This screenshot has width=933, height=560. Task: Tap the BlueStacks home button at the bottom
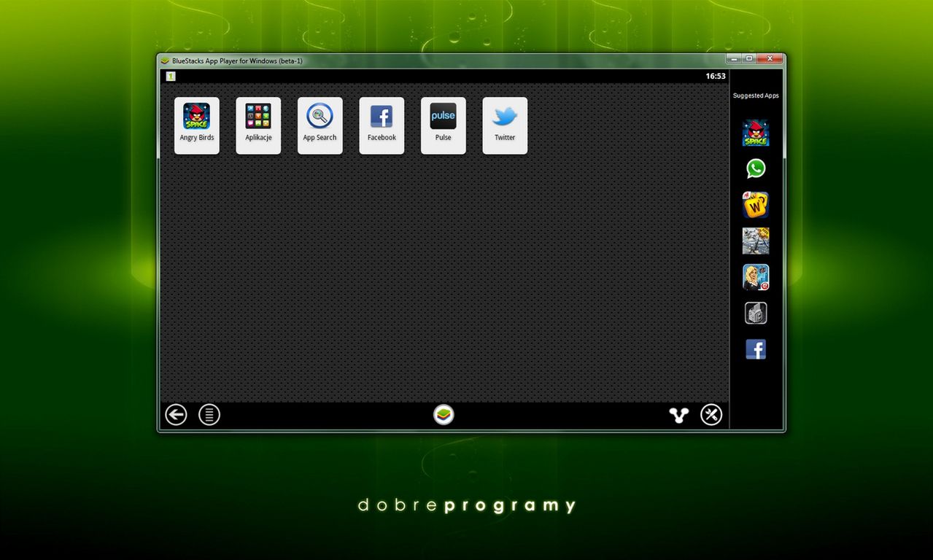(443, 414)
